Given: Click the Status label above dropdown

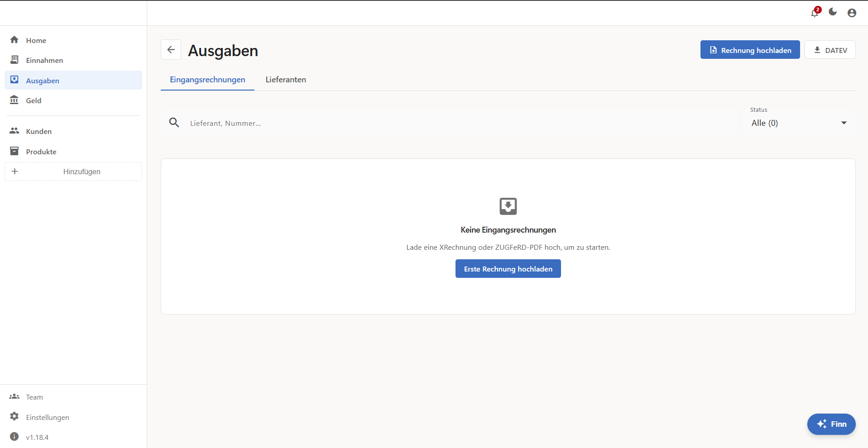Looking at the screenshot, I should 758,110.
